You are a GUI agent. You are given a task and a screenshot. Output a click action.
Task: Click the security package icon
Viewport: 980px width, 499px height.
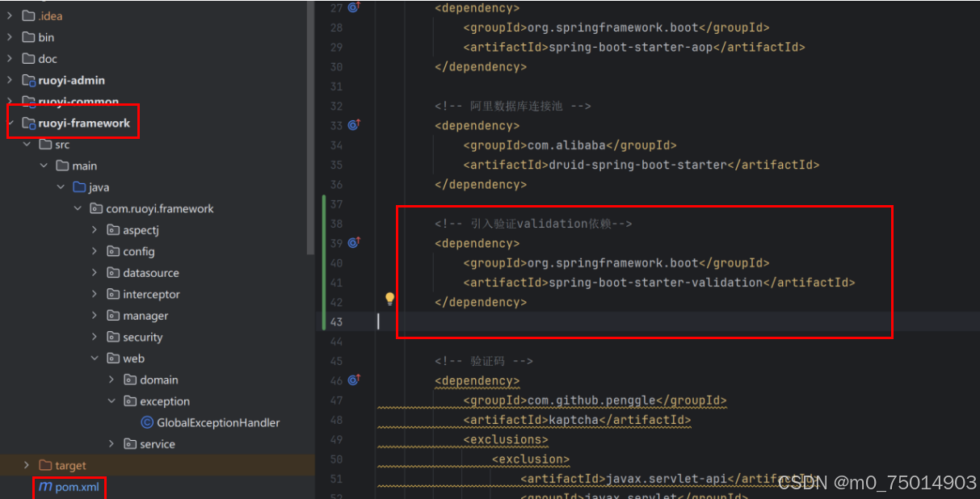click(111, 337)
